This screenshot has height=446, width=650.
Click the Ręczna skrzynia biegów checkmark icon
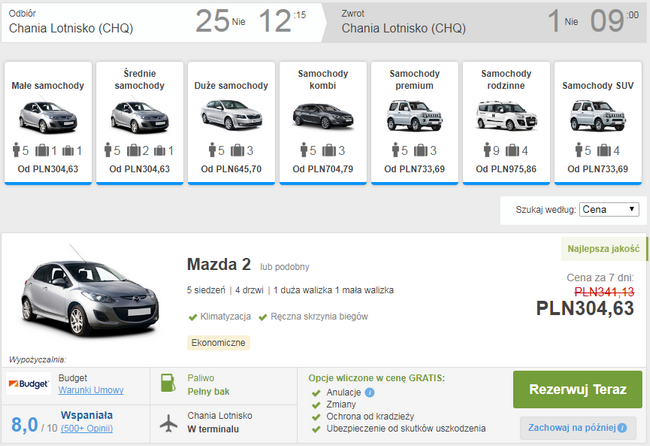click(262, 318)
